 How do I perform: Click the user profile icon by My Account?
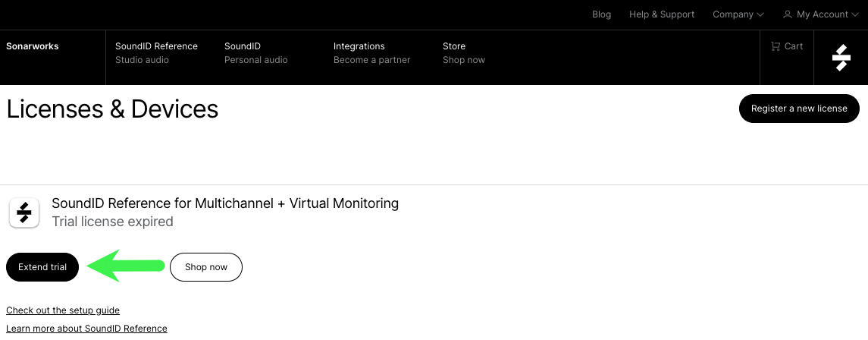coord(787,14)
